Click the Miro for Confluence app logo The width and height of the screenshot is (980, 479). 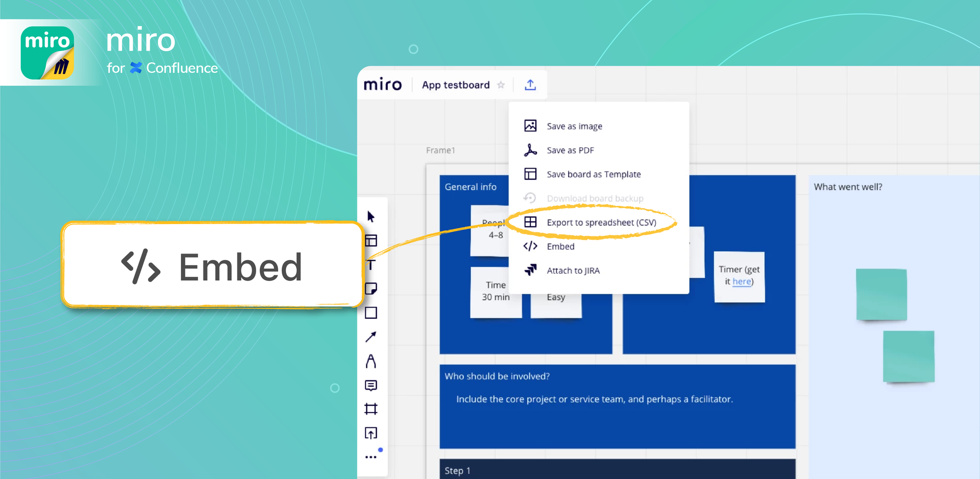[x=47, y=53]
